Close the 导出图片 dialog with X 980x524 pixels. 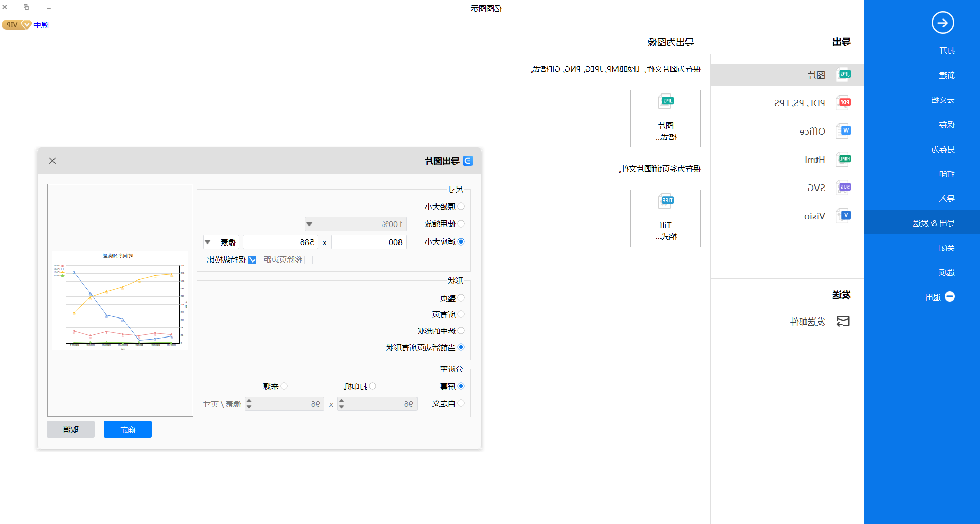[x=52, y=161]
